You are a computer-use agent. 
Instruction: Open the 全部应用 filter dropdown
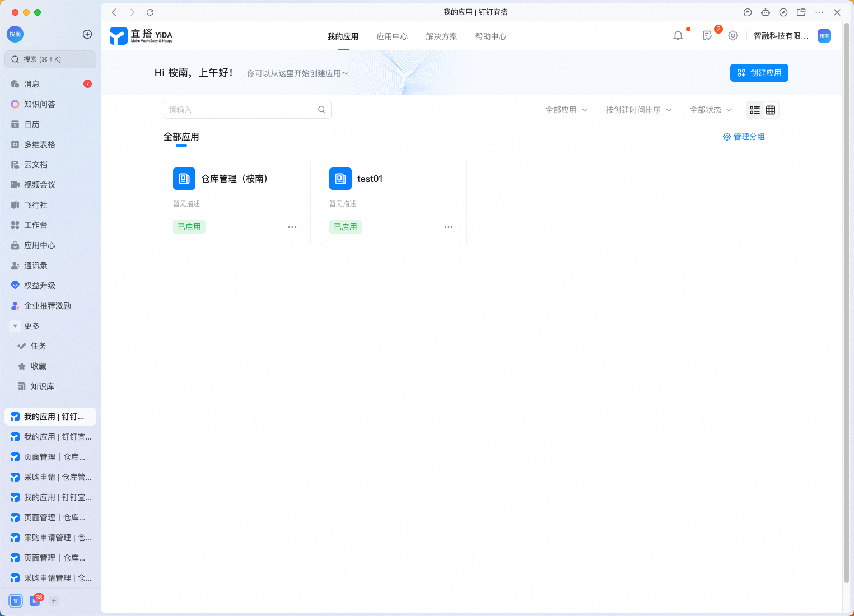pyautogui.click(x=566, y=110)
